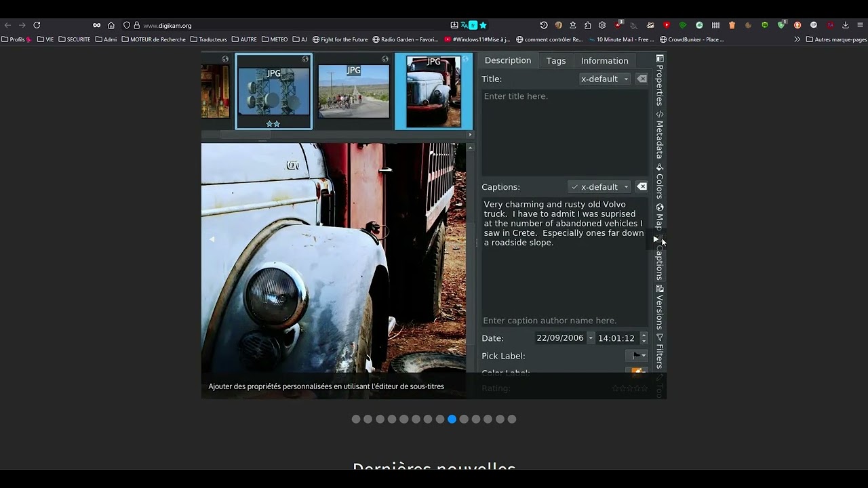Screen dimensions: 868x488
Task: Open the Map sidebar tab
Action: pos(659,217)
